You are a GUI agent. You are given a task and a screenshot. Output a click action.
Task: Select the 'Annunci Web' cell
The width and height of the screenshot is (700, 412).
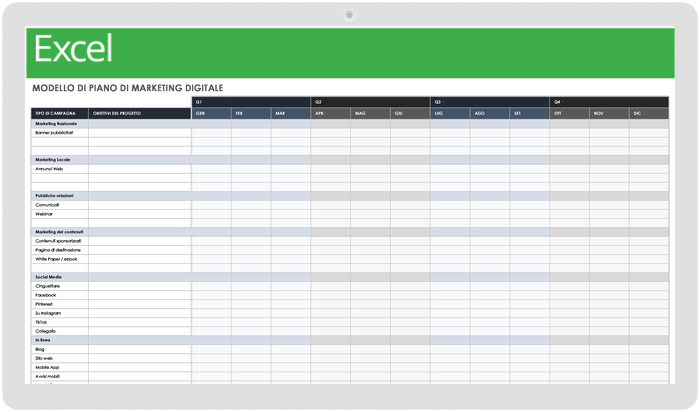click(60, 169)
